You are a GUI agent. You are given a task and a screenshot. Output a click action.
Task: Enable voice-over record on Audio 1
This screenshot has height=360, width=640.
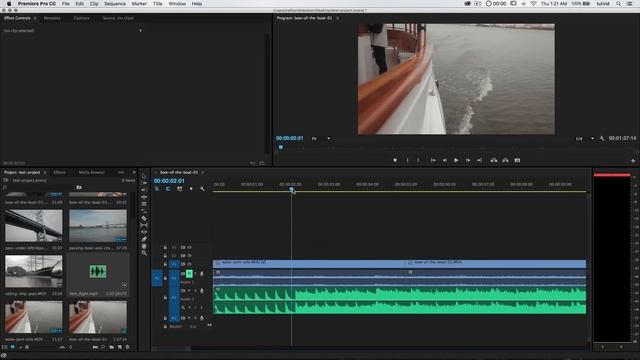pos(202,274)
